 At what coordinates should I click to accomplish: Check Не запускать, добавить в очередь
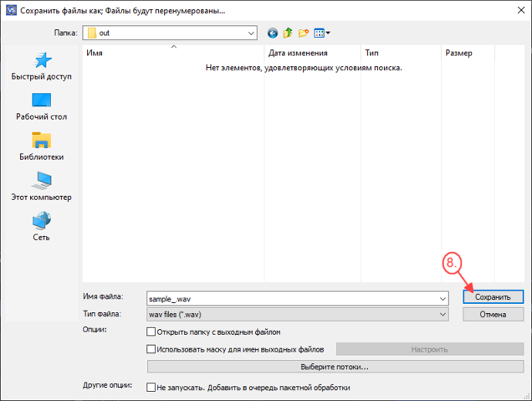[151, 387]
